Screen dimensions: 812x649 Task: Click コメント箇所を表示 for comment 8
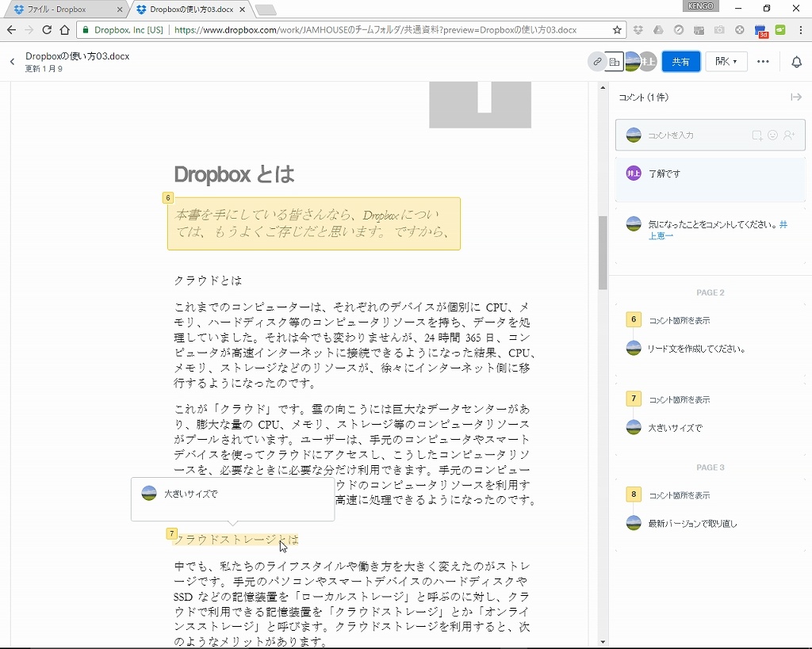[680, 495]
